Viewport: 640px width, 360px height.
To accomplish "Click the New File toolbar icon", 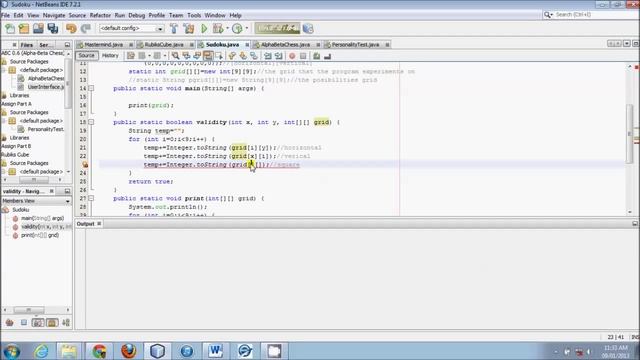I will coord(10,28).
